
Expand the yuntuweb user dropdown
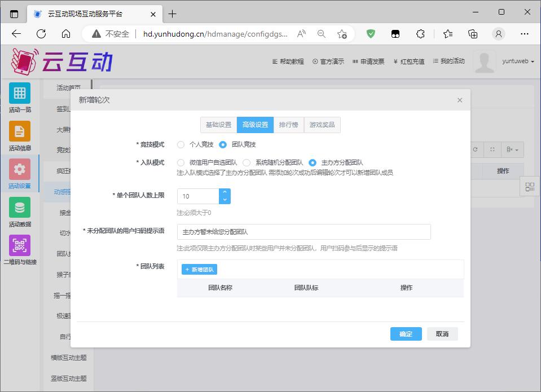[x=518, y=61]
